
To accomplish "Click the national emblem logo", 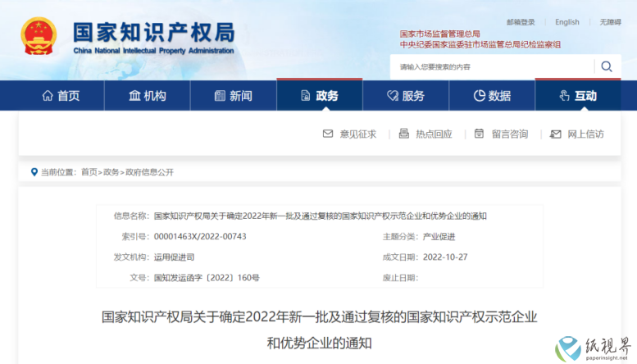I will 39,36.
